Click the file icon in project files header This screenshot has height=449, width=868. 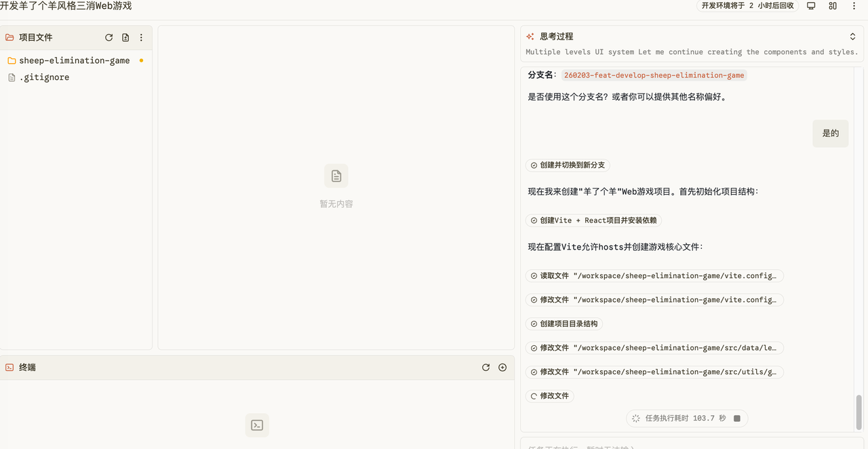(x=125, y=38)
